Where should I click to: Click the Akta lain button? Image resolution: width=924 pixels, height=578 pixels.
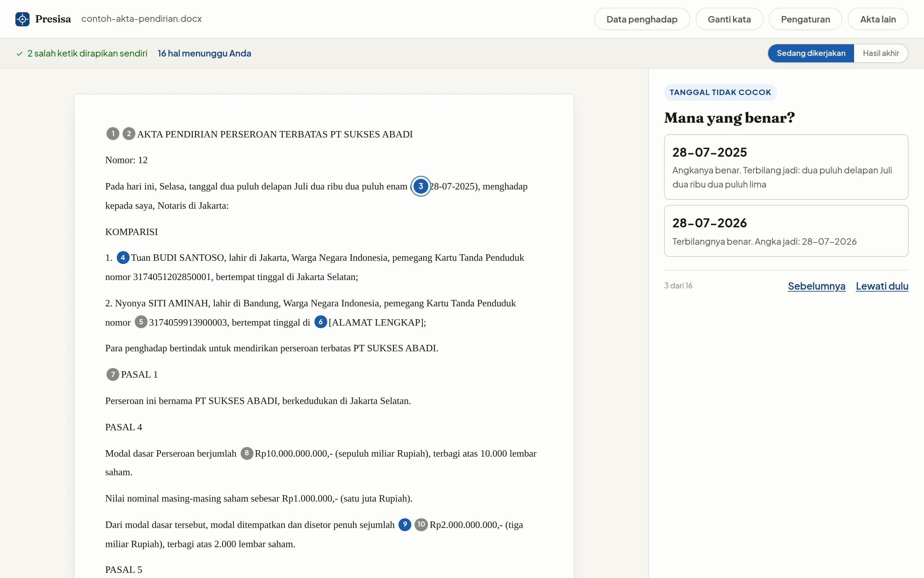(x=878, y=19)
